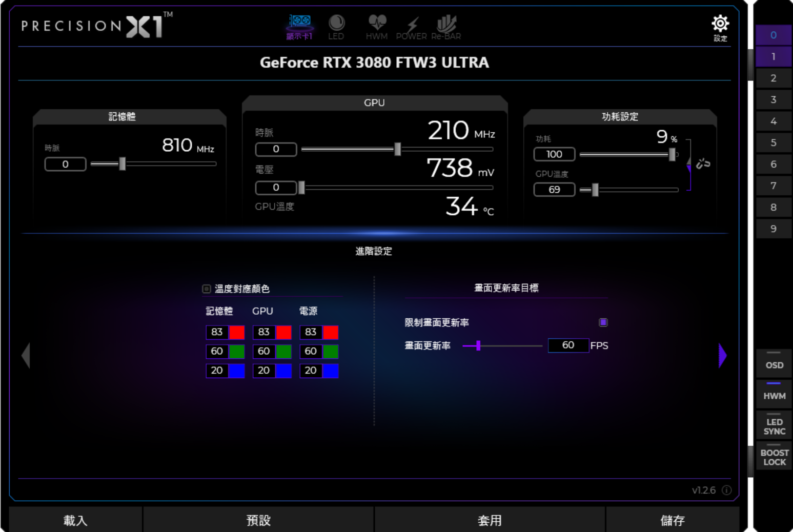This screenshot has width=793, height=532.
Task: Click GPU voltage offset input field
Action: [276, 188]
